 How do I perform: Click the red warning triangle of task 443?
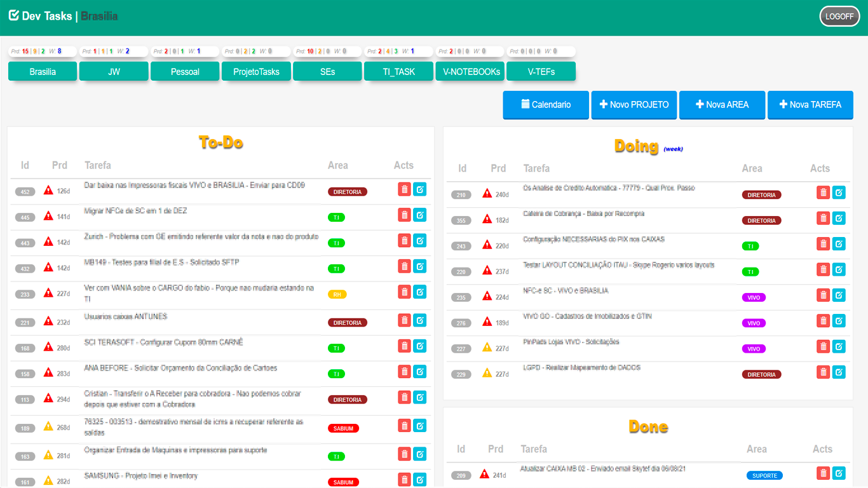click(x=48, y=241)
